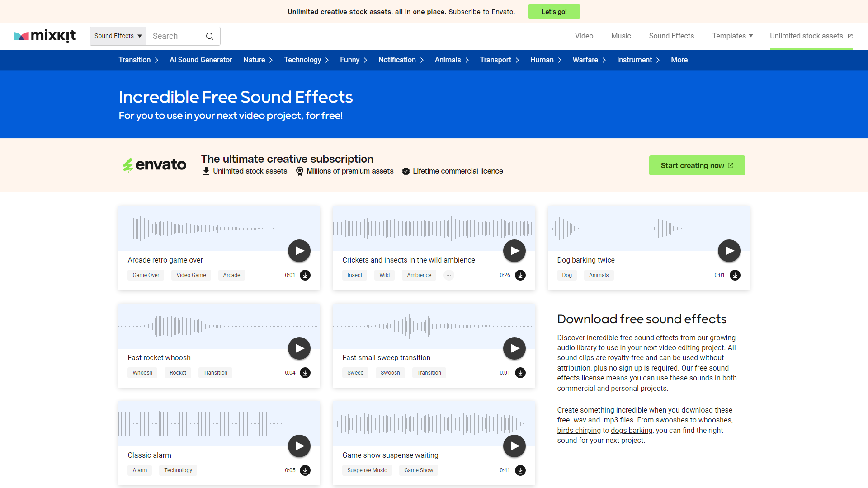
Task: Open the Music section in top navigation
Action: click(x=621, y=36)
